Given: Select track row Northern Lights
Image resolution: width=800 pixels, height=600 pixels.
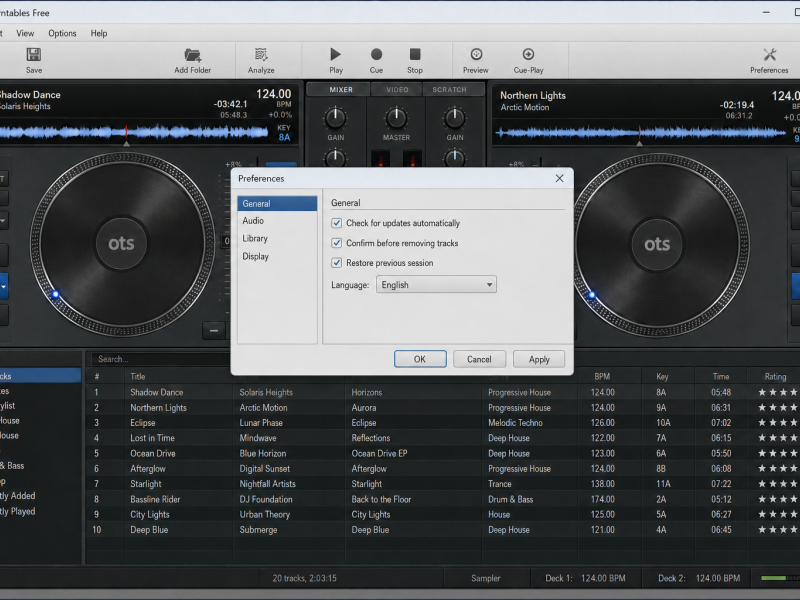Looking at the screenshot, I should (x=443, y=408).
